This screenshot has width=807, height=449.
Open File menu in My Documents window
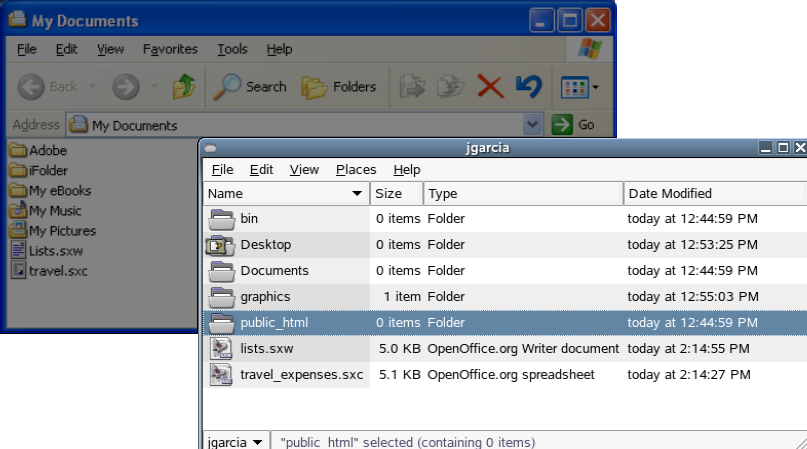tap(27, 49)
